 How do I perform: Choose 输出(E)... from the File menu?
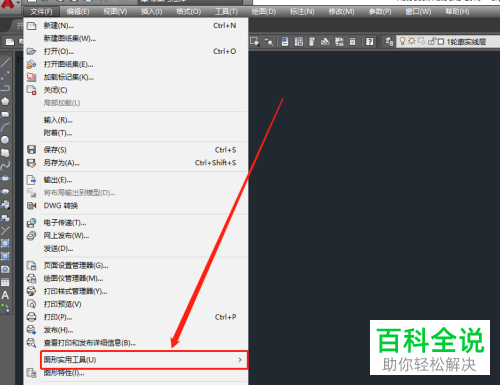136,180
